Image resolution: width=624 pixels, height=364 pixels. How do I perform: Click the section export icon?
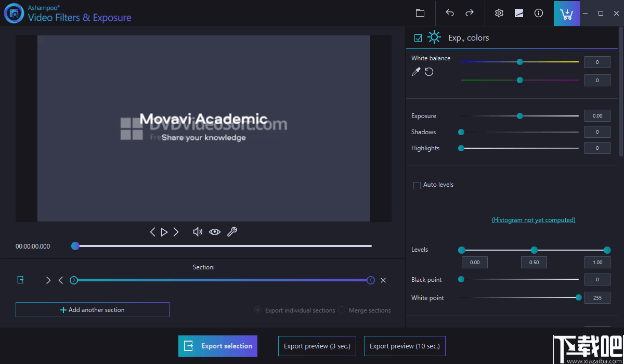pyautogui.click(x=20, y=280)
